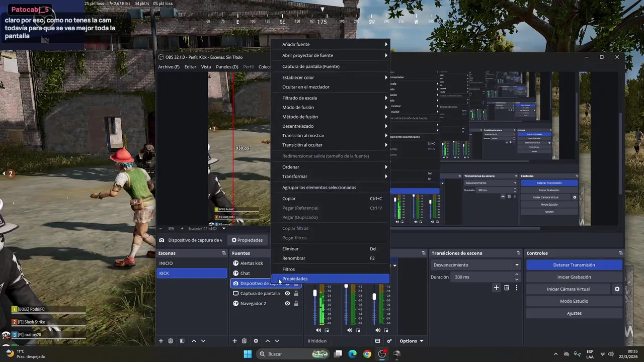Enable Modo Estudio
Image resolution: width=644 pixels, height=362 pixels.
click(x=574, y=301)
